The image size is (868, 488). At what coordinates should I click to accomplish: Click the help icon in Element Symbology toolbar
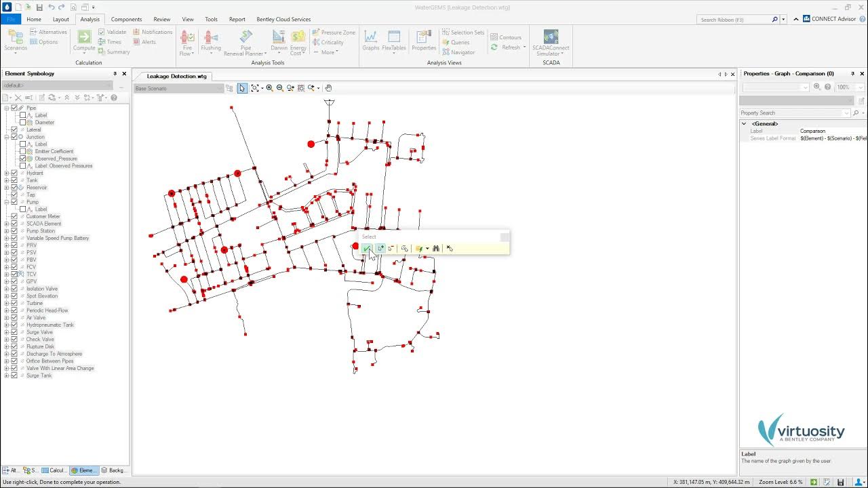point(114,98)
